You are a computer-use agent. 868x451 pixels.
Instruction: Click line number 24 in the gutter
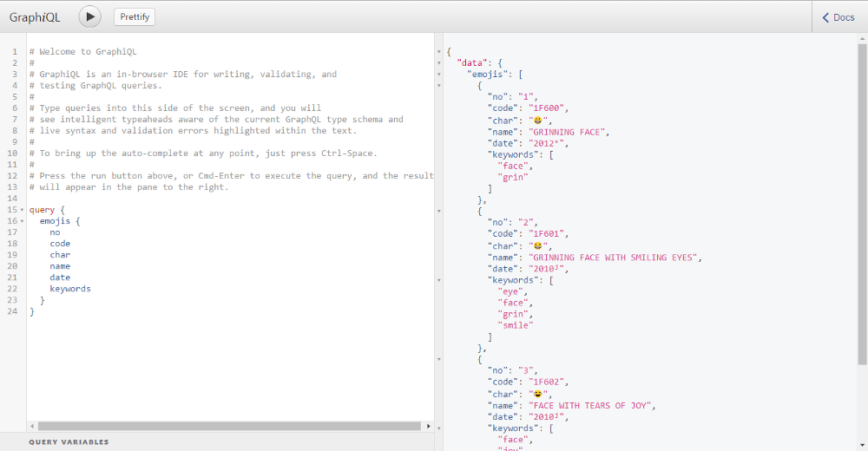pyautogui.click(x=12, y=311)
